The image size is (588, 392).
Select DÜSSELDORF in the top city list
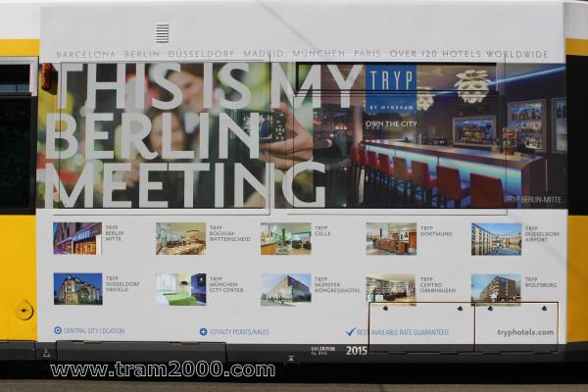coord(201,54)
